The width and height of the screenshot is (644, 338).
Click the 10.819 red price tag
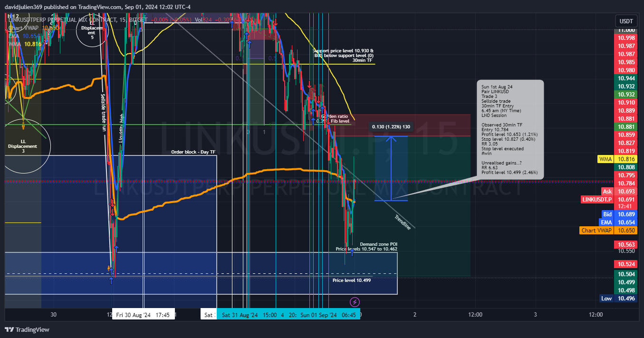tap(626, 151)
